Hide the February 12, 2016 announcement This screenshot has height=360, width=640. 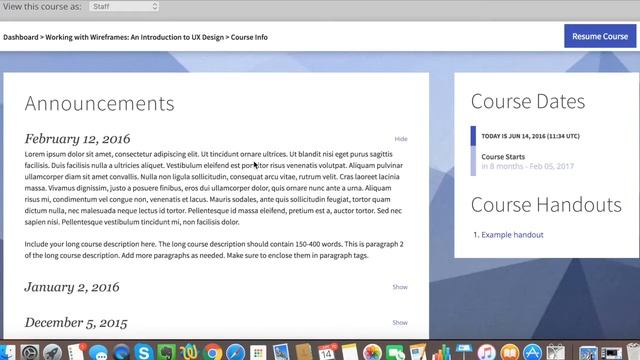point(401,139)
